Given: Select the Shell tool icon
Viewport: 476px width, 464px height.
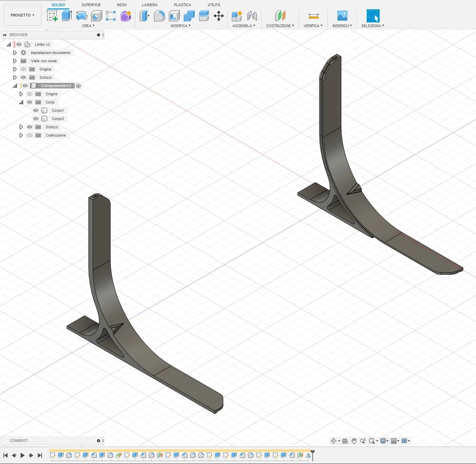Looking at the screenshot, I should [x=174, y=16].
